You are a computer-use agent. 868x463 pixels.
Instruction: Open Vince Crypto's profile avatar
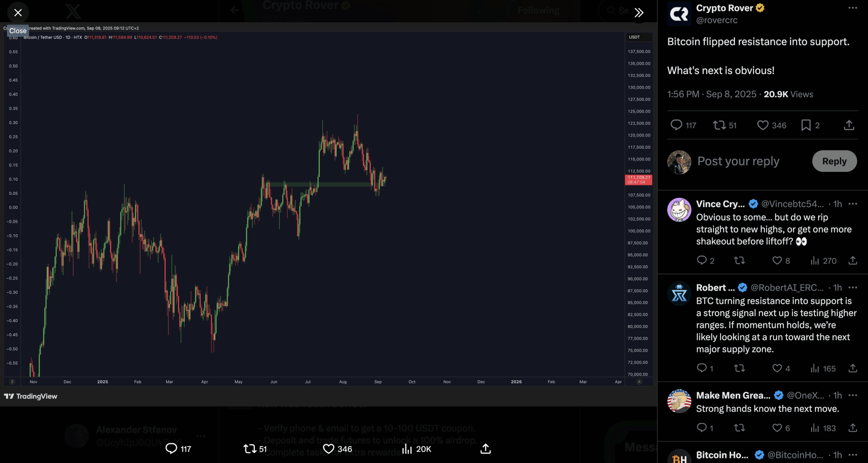(679, 210)
